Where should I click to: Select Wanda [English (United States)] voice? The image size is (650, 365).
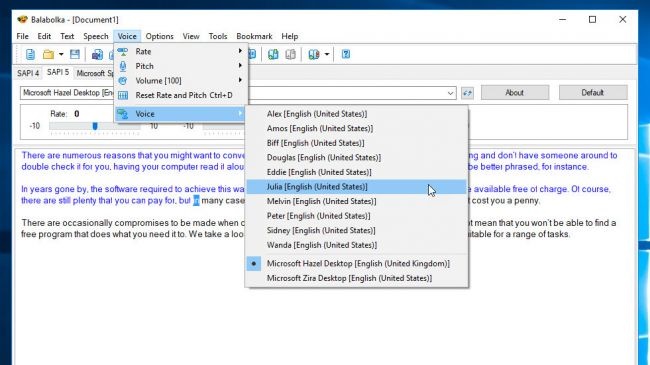[357, 245]
